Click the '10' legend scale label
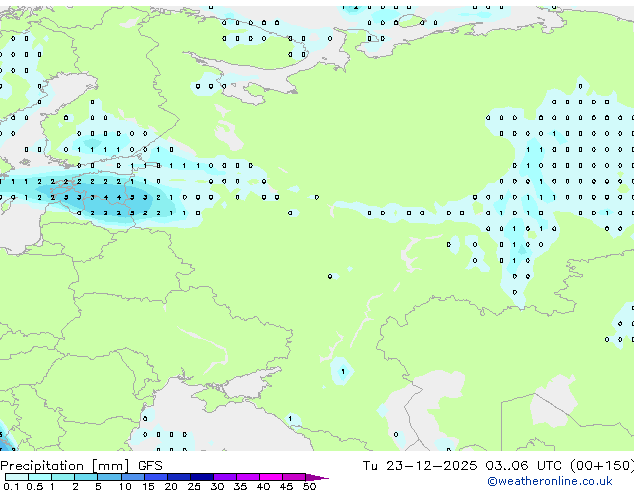Image resolution: width=634 pixels, height=490 pixels. coord(125,486)
